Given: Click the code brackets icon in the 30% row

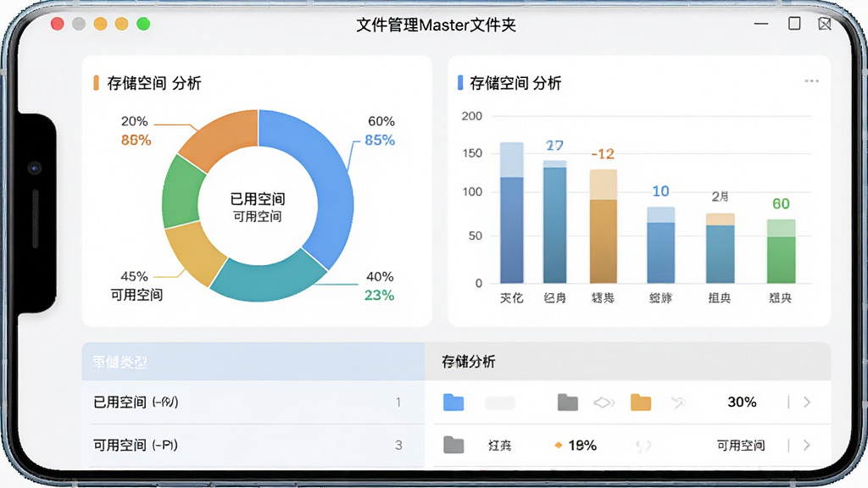Looking at the screenshot, I should click(x=604, y=402).
